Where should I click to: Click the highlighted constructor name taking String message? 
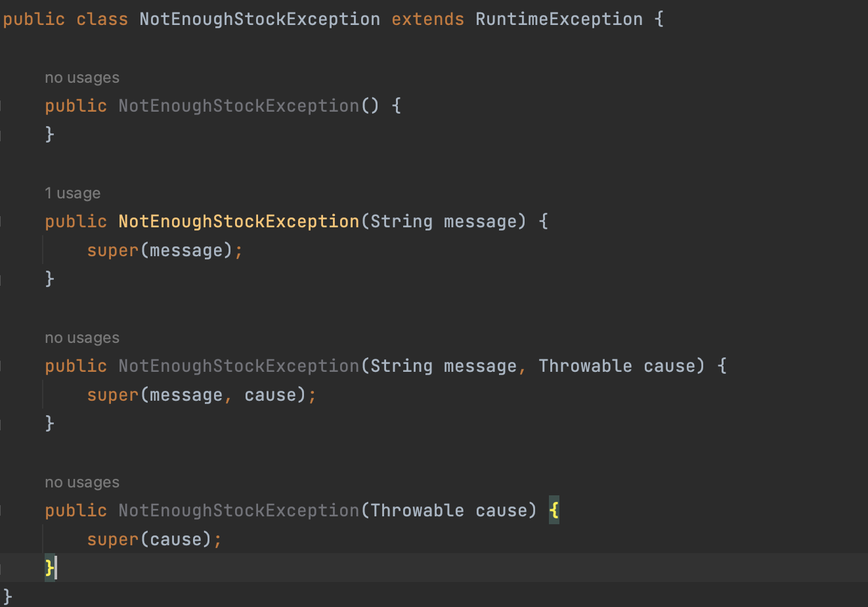tap(239, 221)
